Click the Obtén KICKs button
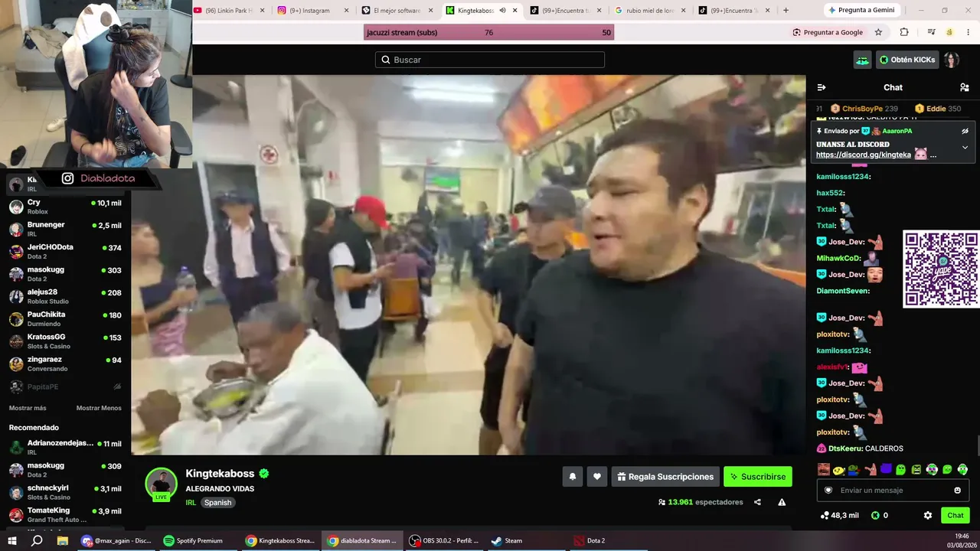 pyautogui.click(x=907, y=60)
